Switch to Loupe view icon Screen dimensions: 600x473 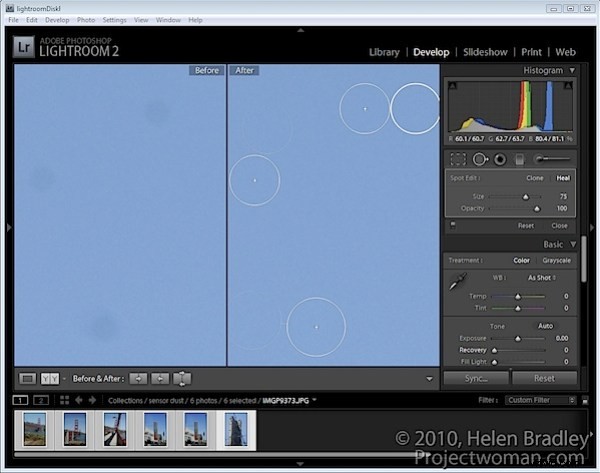click(28, 378)
